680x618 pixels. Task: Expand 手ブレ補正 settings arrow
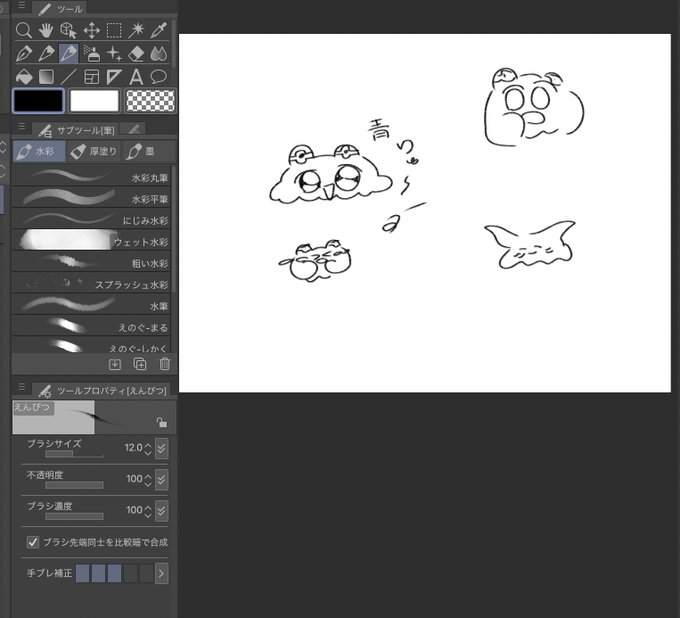point(161,573)
